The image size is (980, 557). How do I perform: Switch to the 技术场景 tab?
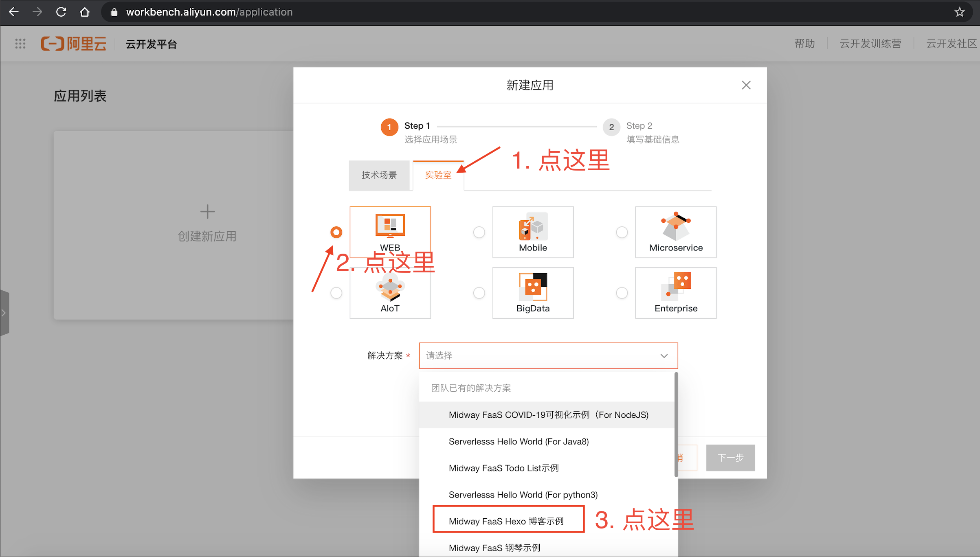pos(379,175)
